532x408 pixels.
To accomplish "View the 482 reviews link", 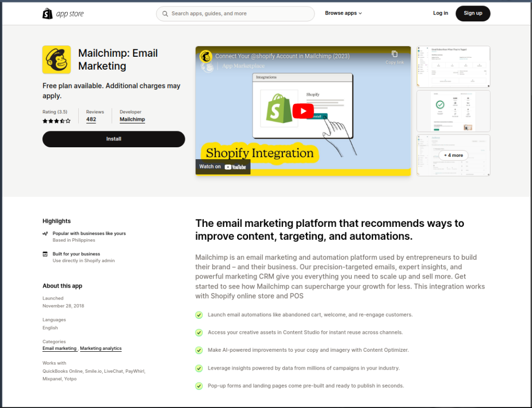I will (x=91, y=119).
